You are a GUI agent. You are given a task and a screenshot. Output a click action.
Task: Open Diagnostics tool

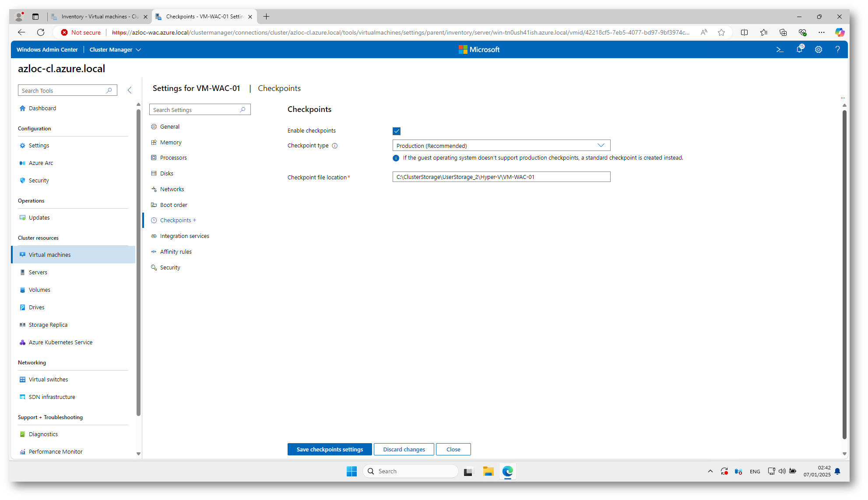(x=43, y=434)
